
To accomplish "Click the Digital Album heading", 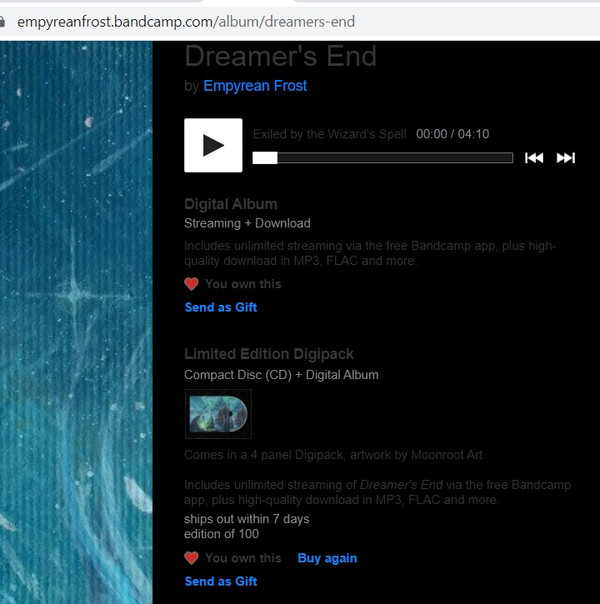I will point(231,204).
